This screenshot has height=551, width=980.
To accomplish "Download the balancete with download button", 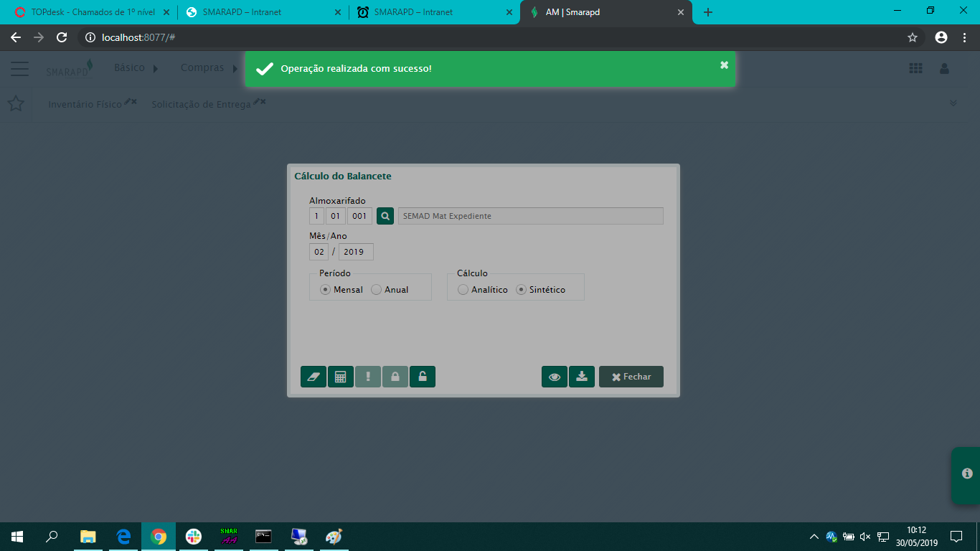I will [x=582, y=377].
